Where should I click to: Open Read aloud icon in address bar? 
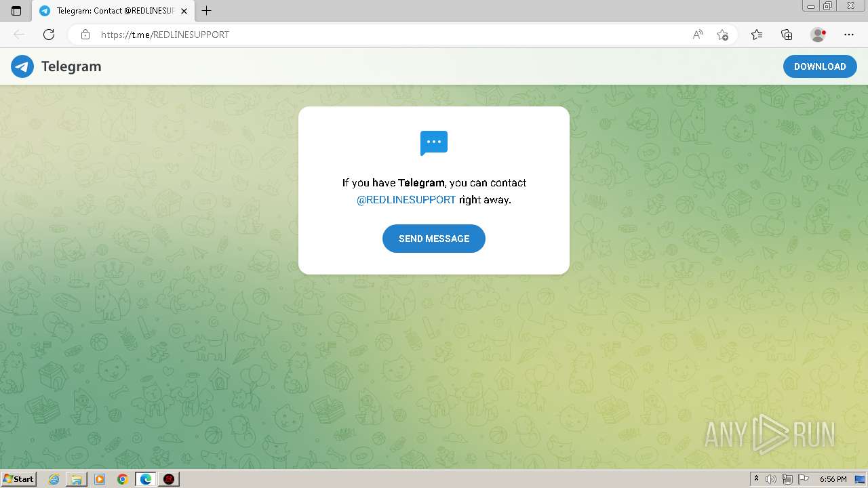(x=698, y=35)
